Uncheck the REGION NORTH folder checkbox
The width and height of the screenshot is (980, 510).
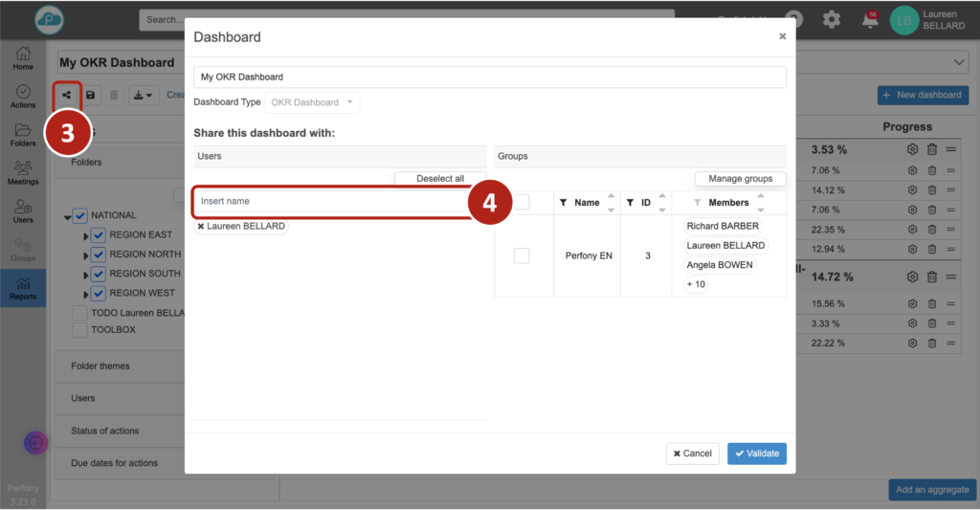pos(98,255)
